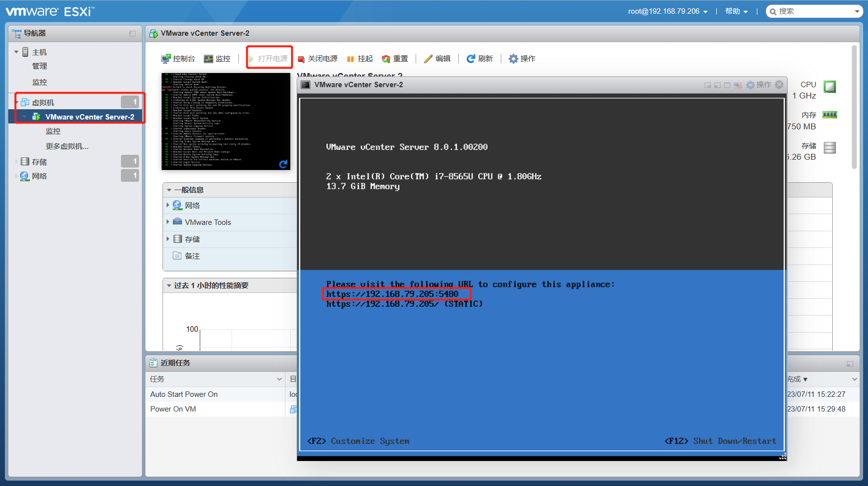Viewport: 868px width, 486px height.
Task: Open the search box dropdown arrow
Action: (x=857, y=11)
